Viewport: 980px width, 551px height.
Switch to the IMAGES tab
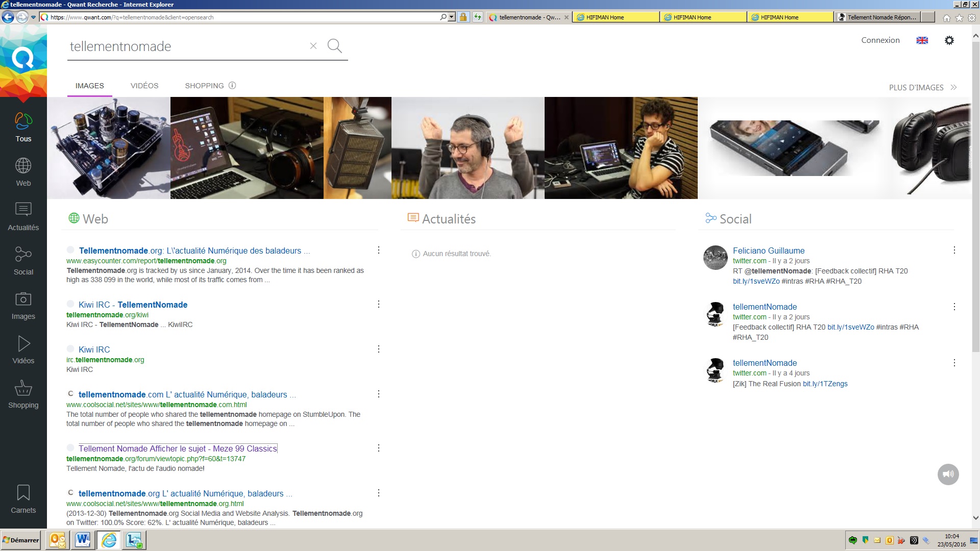click(90, 86)
